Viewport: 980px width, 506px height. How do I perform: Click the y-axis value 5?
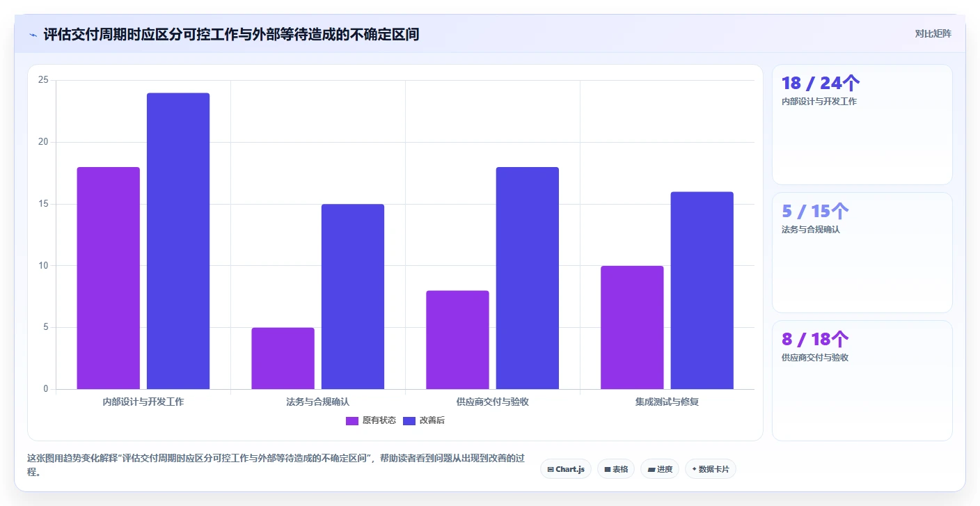[46, 327]
